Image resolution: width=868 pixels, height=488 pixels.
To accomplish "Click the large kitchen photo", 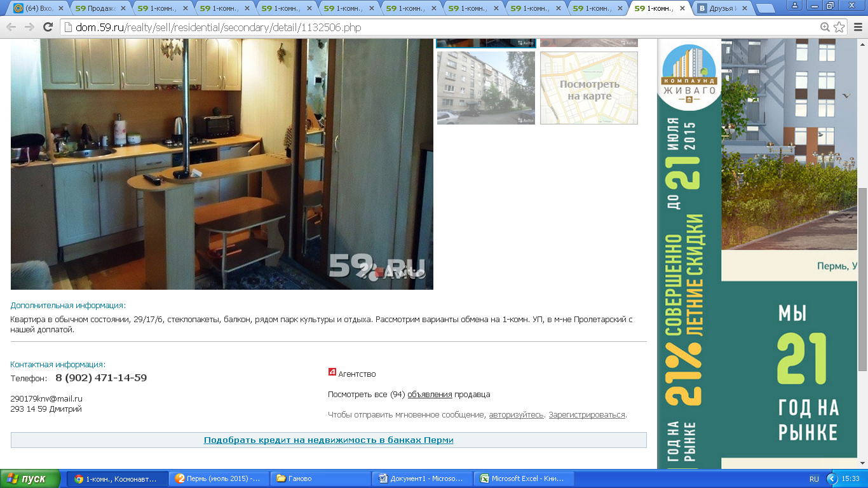I will [x=222, y=164].
